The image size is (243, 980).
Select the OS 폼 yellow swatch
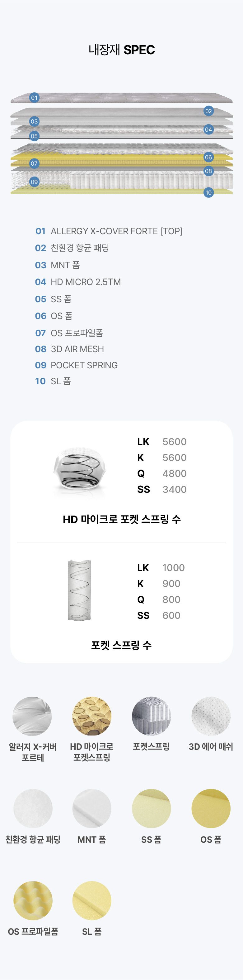point(211,808)
